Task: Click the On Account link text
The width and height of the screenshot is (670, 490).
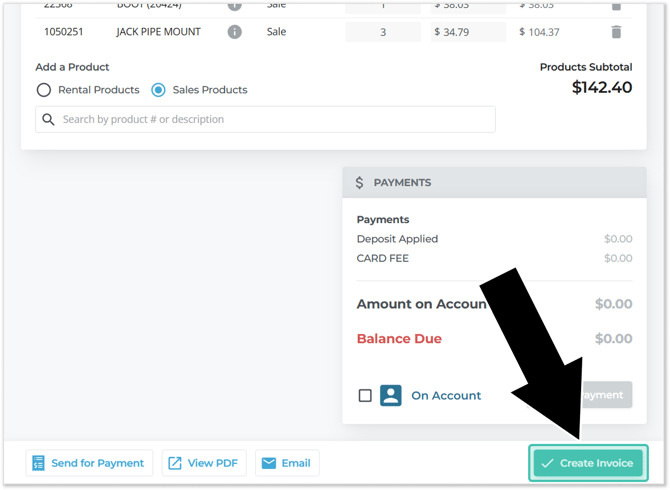Action: pyautogui.click(x=446, y=395)
